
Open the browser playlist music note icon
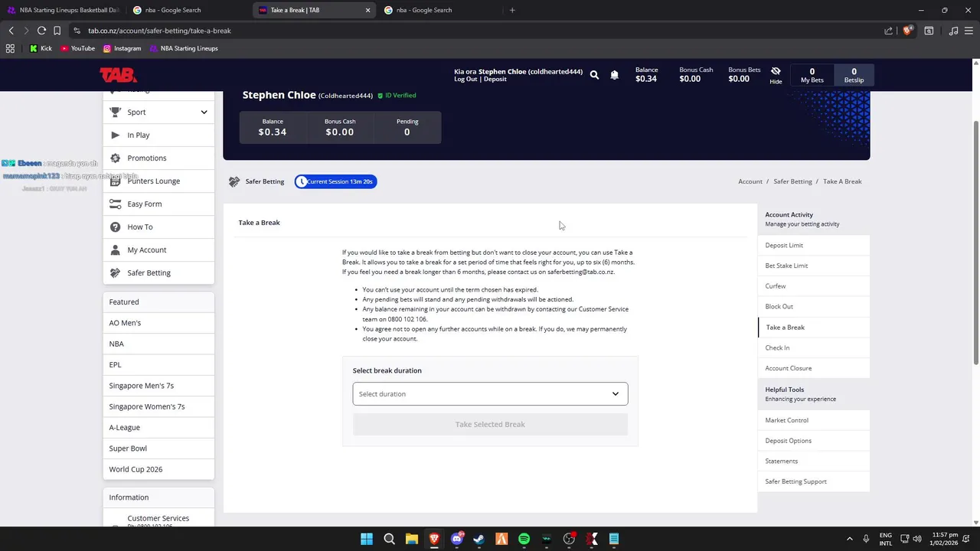pos(953,31)
